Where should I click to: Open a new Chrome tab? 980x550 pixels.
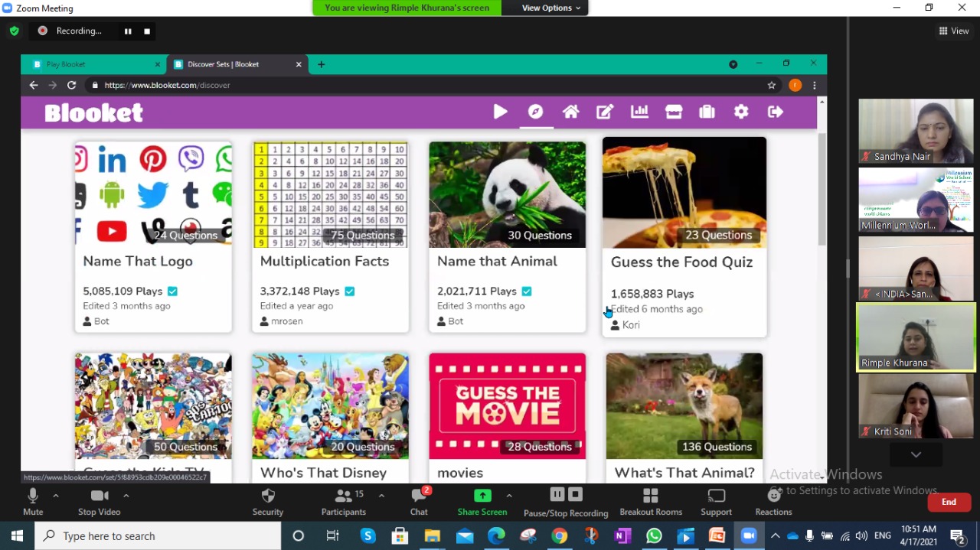click(321, 64)
